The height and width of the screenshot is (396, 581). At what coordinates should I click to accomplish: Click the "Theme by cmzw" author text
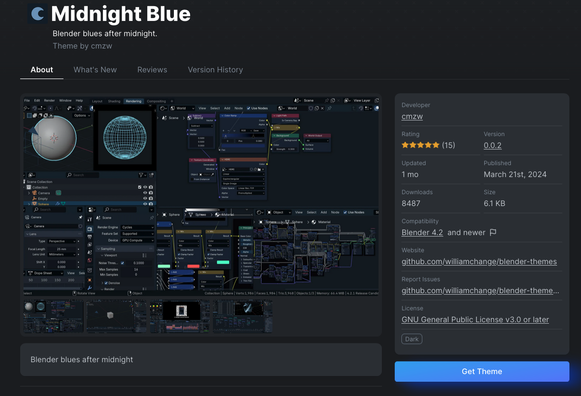point(82,46)
